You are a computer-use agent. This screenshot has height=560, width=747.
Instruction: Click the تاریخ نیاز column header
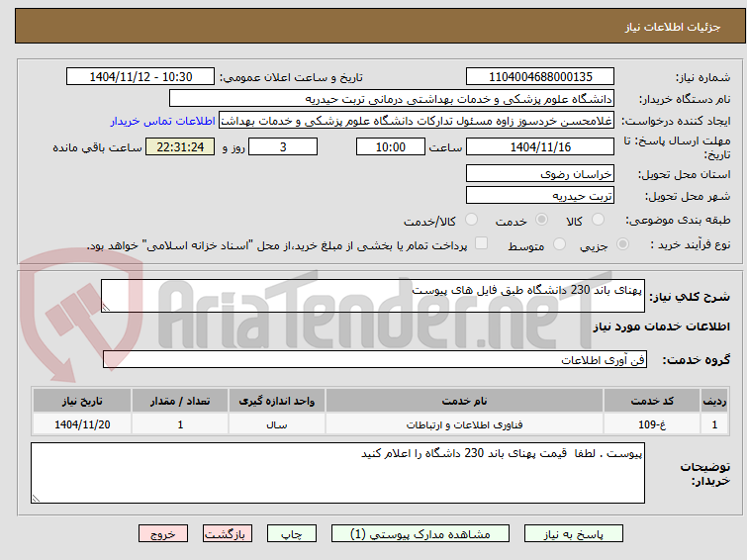tap(82, 401)
